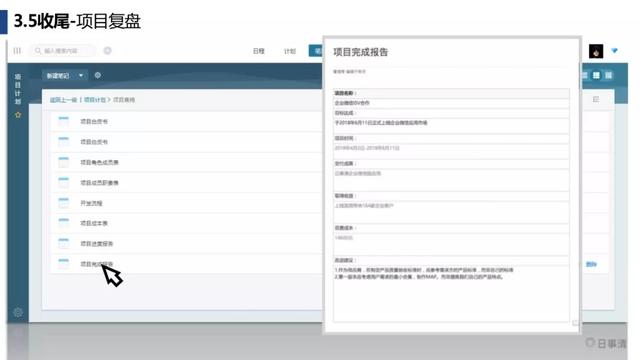The height and width of the screenshot is (360, 640).
Task: Expand the 新建笔记 dropdown arrow
Action: [x=81, y=76]
